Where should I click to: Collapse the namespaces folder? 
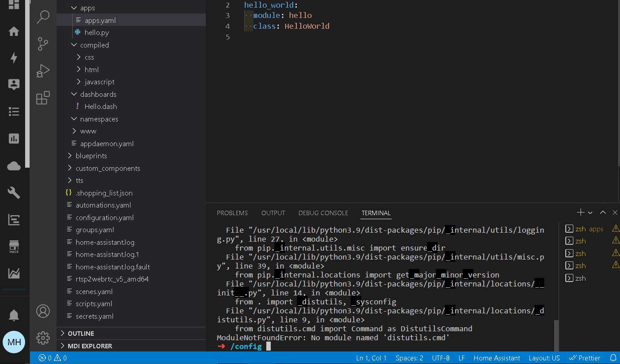(x=95, y=119)
